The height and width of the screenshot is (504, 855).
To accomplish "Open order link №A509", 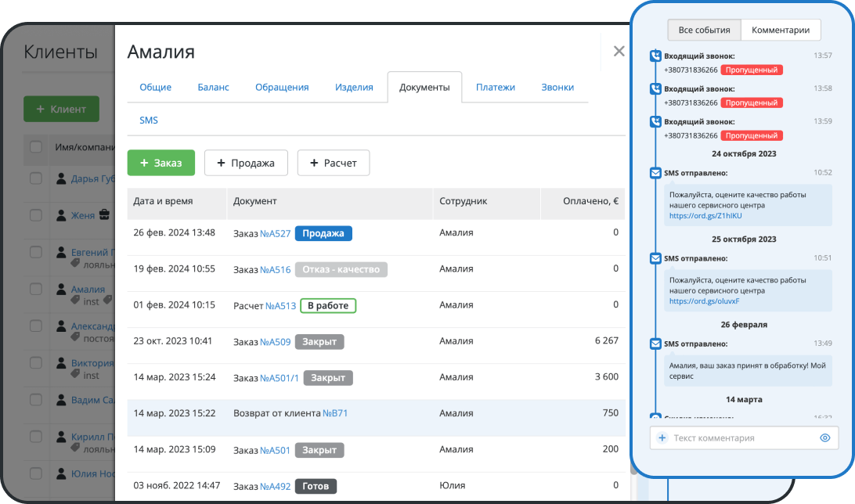I will pos(275,342).
